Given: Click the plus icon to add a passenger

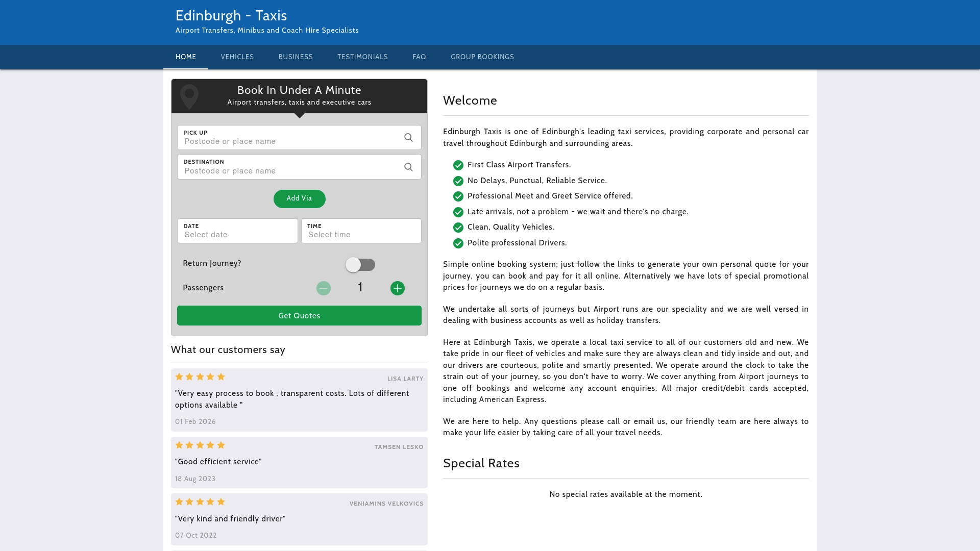Looking at the screenshot, I should [398, 288].
